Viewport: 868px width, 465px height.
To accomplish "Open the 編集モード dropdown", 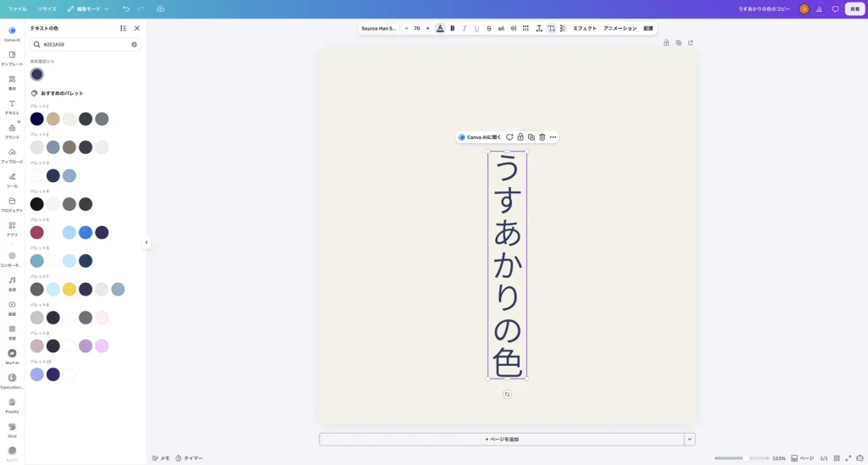I will click(88, 8).
